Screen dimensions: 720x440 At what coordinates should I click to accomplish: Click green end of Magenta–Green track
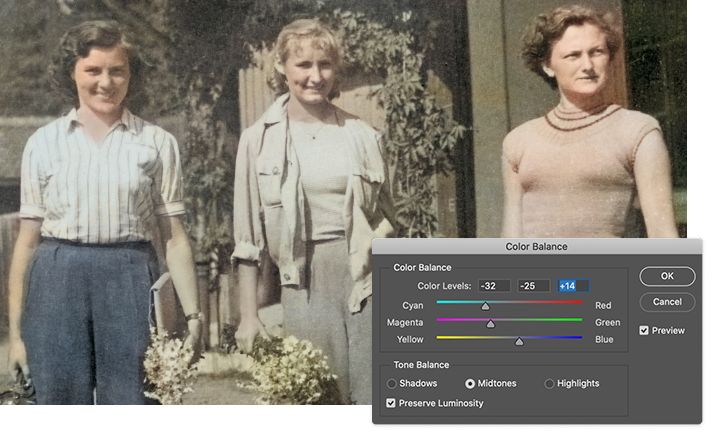[579, 319]
